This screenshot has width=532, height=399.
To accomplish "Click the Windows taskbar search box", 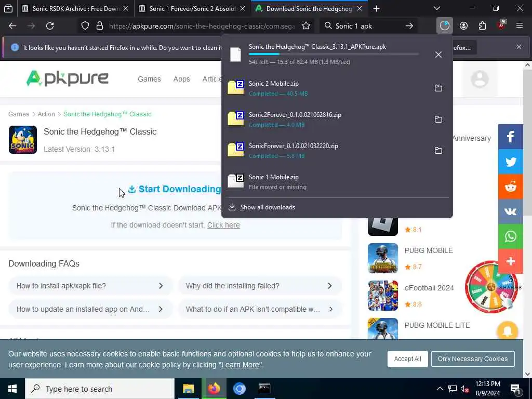I will tap(100, 389).
